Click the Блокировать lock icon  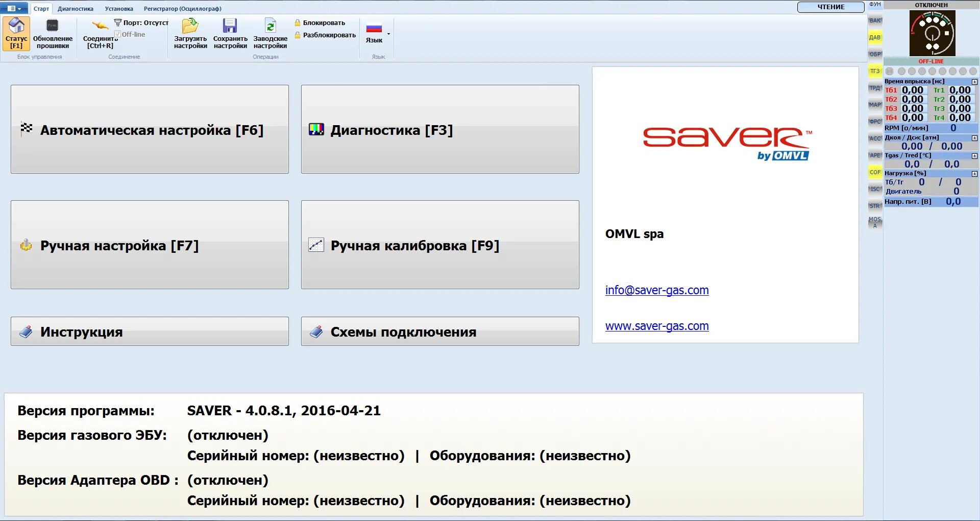click(298, 22)
